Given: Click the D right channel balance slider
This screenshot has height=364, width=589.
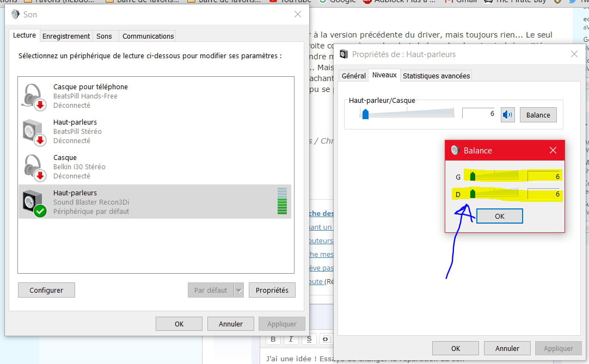Looking at the screenshot, I should 494,194.
